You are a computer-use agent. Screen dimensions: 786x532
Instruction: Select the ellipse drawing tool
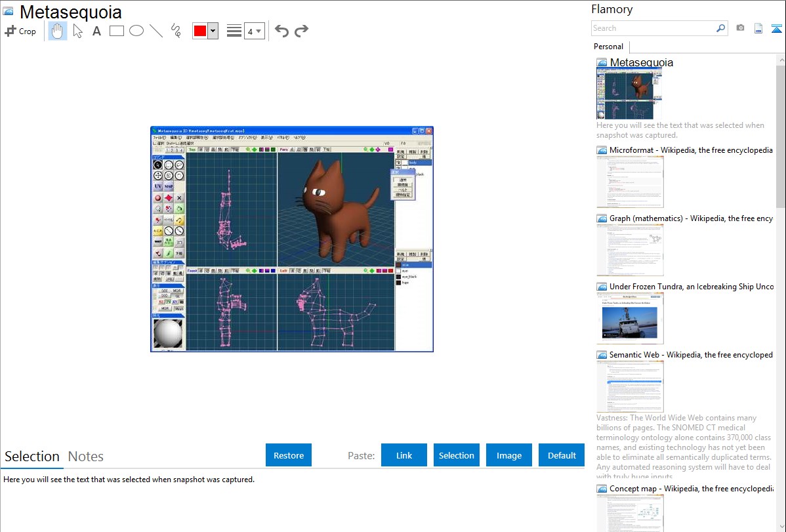click(136, 31)
